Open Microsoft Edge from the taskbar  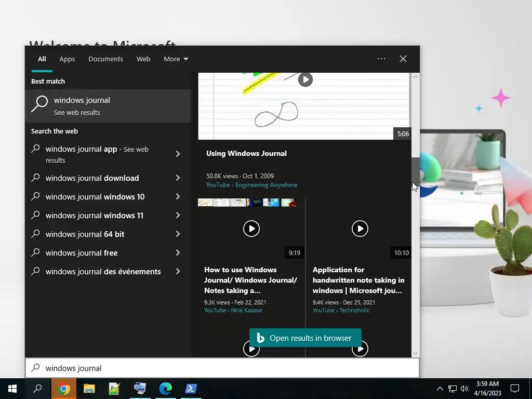165,389
